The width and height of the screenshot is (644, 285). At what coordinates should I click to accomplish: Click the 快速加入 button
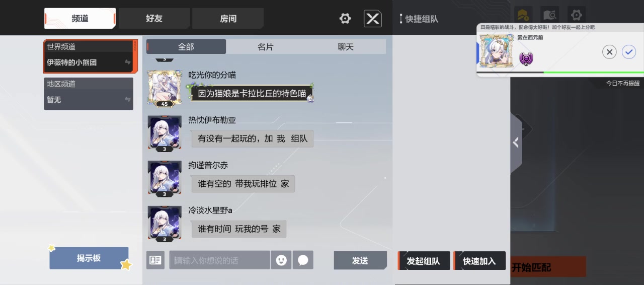479,261
